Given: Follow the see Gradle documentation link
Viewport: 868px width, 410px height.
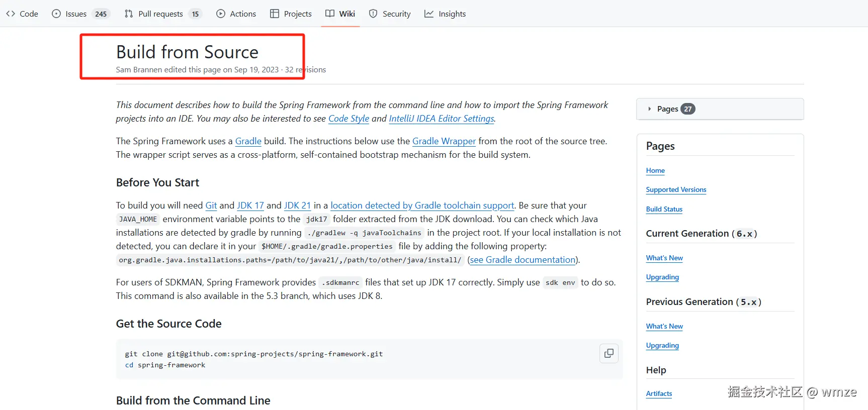Looking at the screenshot, I should tap(523, 260).
